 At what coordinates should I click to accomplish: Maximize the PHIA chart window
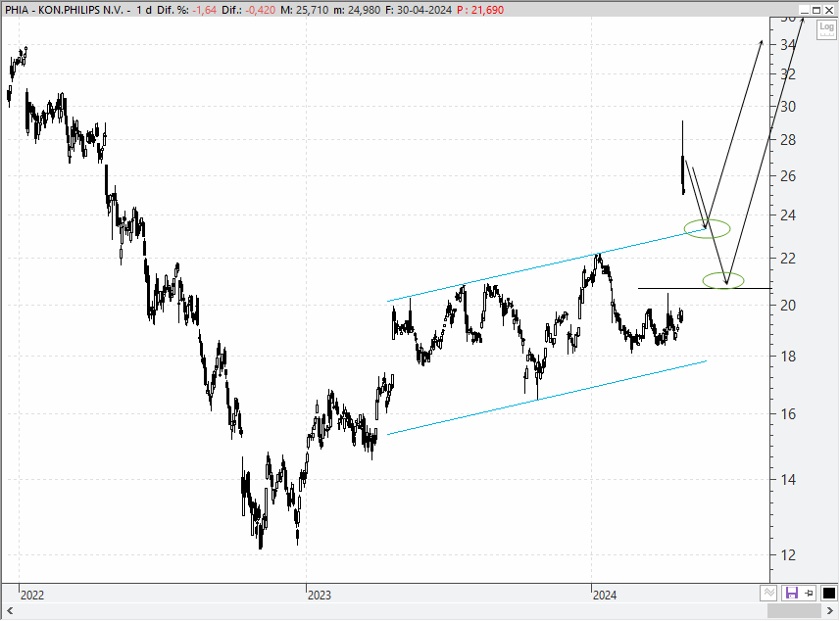pyautogui.click(x=816, y=10)
